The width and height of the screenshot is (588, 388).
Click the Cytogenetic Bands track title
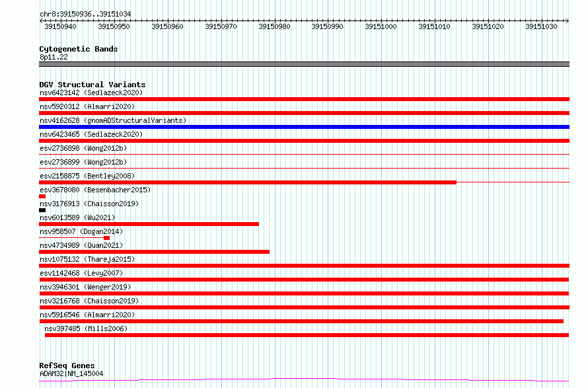click(x=79, y=49)
